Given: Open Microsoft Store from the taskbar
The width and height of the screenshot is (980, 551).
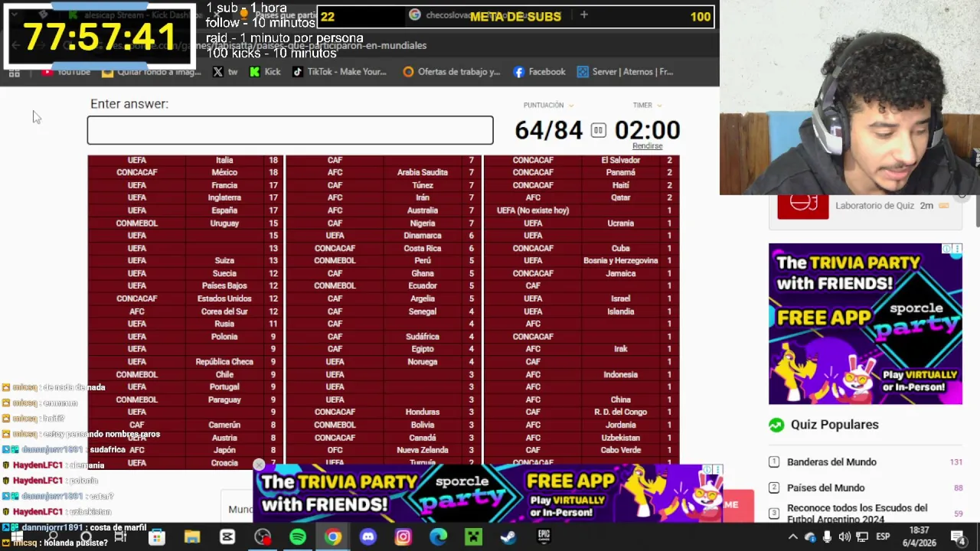Looking at the screenshot, I should (x=156, y=537).
